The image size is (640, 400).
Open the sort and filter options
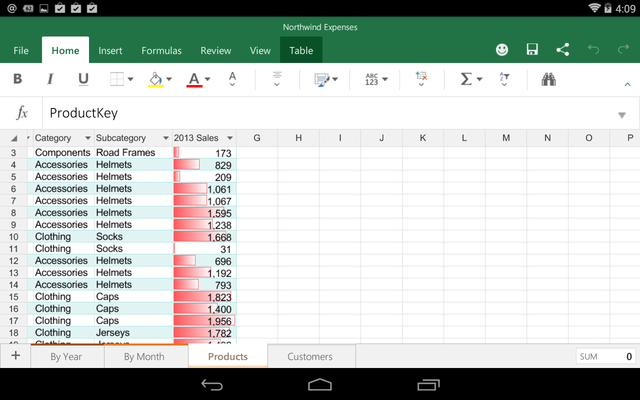click(x=504, y=79)
